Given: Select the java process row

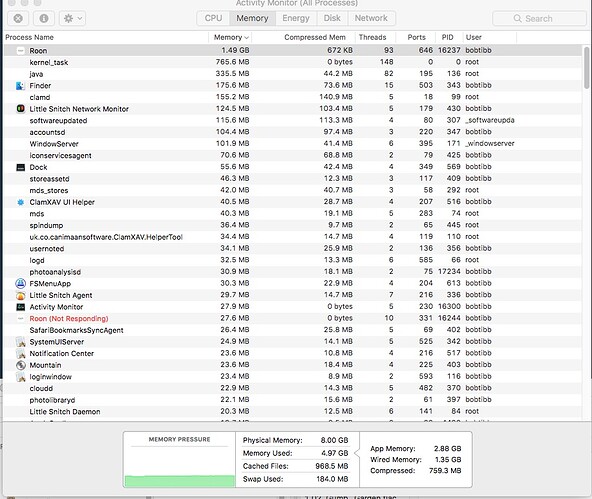Looking at the screenshot, I should 293,74.
